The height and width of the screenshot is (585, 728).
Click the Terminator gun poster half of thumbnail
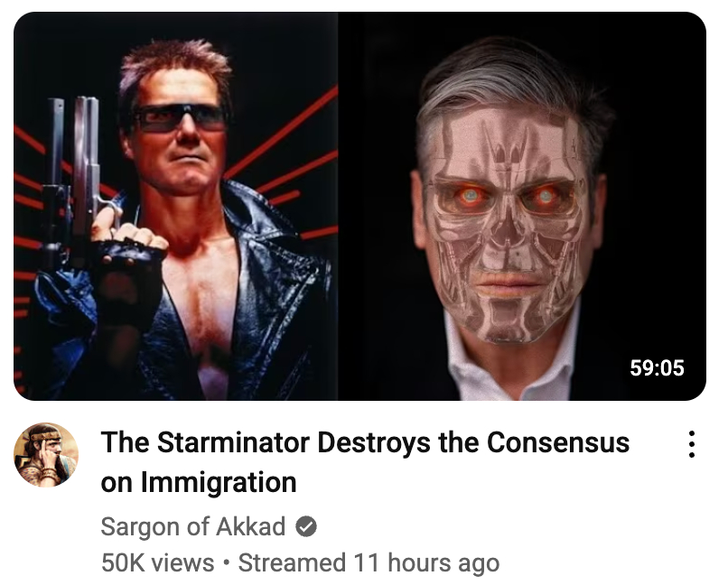pos(175,206)
